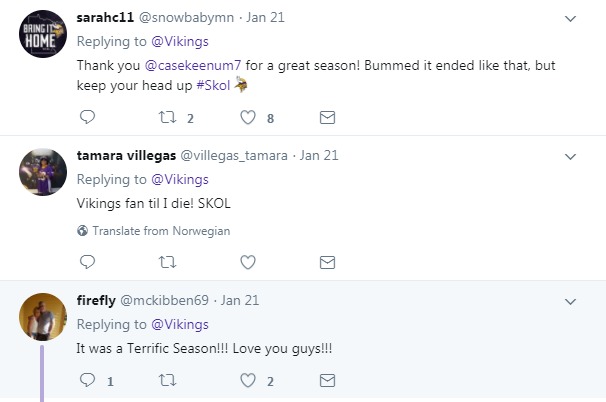This screenshot has height=402, width=606.
Task: Open more options chevron on sarahc11's tweet
Action: [571, 18]
